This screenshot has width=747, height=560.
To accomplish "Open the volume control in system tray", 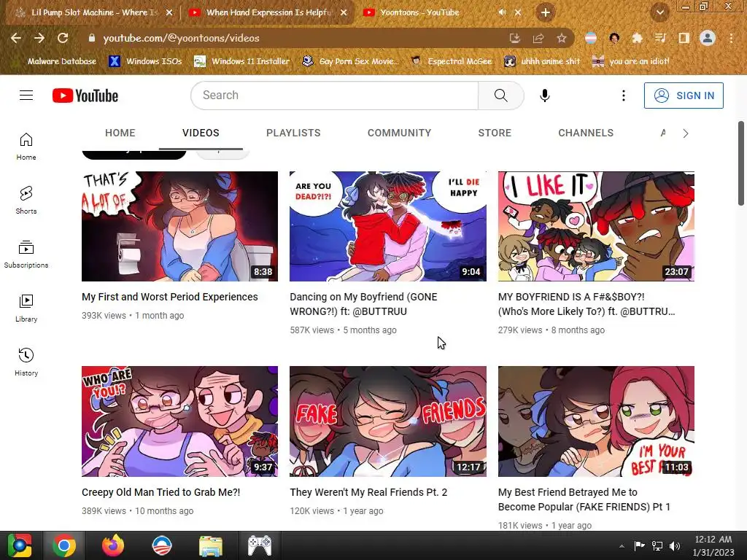I will (x=675, y=546).
